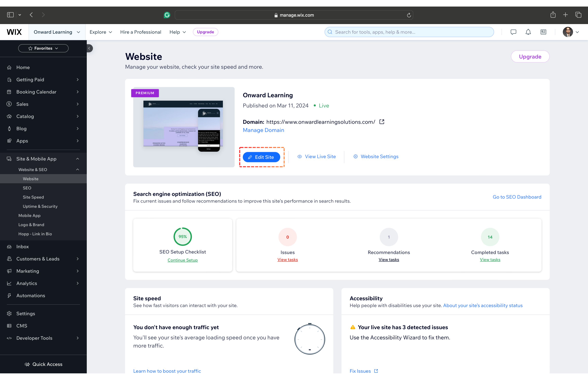Click the news feed icon in header
The image size is (588, 380).
coord(543,32)
